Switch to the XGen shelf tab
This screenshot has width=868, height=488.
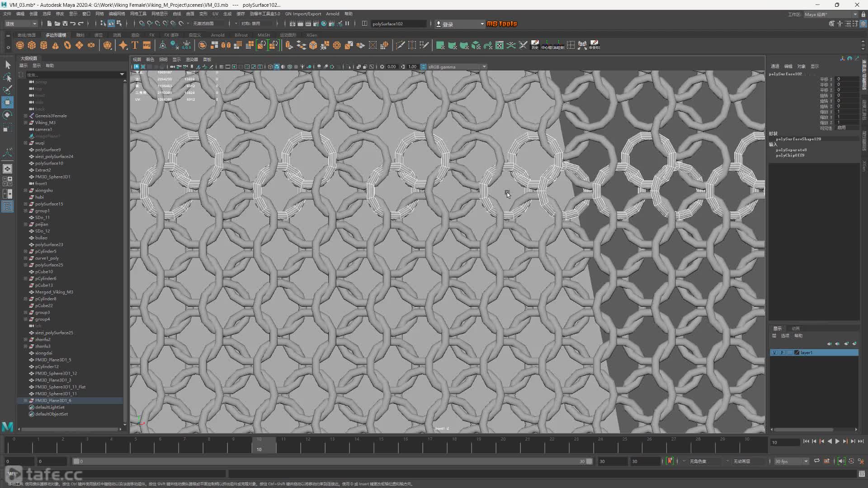point(311,35)
